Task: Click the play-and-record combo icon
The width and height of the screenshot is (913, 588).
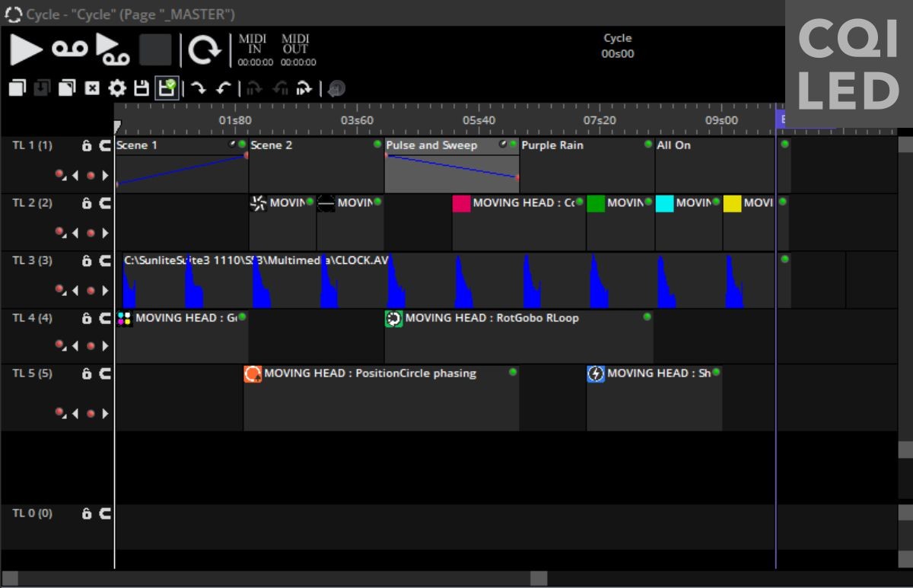Action: pyautogui.click(x=113, y=49)
